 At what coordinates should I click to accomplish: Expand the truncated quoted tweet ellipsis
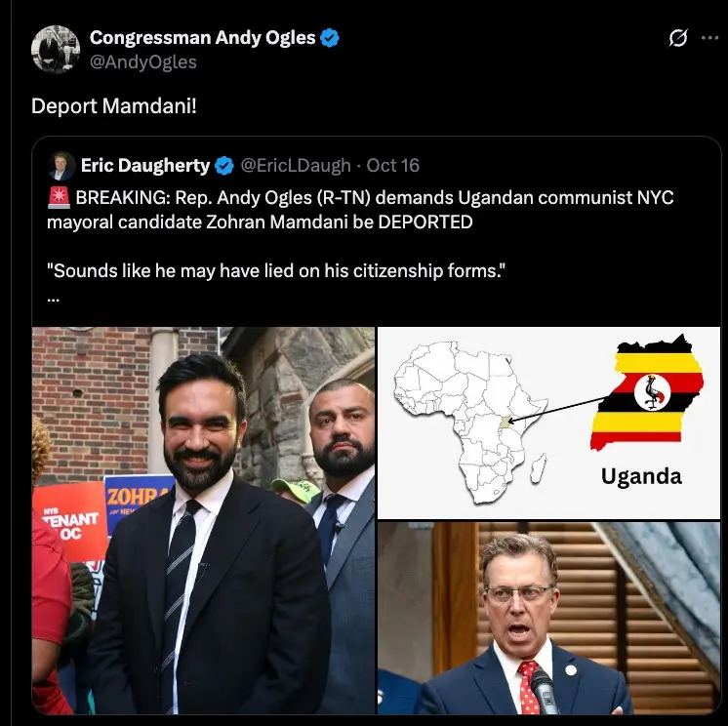click(x=54, y=300)
